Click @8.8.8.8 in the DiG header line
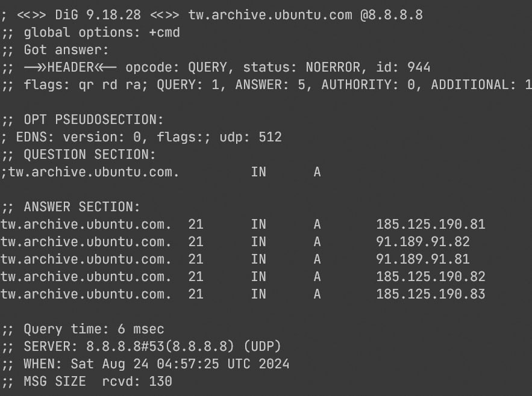The height and width of the screenshot is (396, 532). 391,15
